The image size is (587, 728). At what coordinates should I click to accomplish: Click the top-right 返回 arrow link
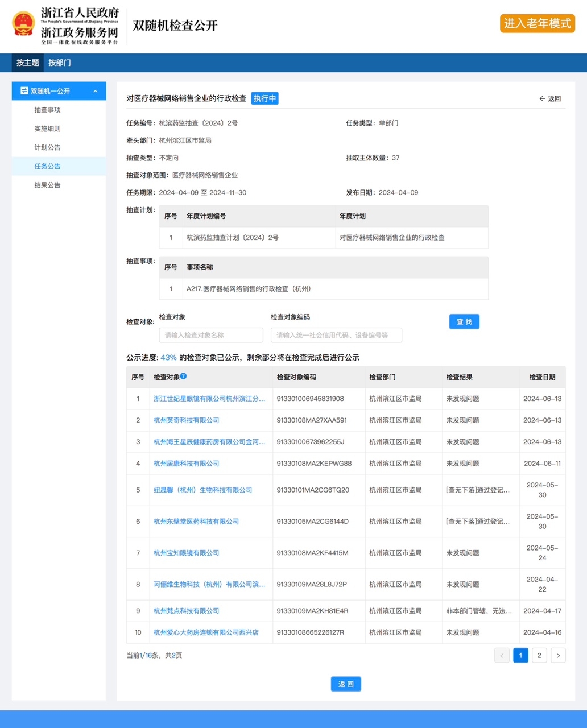[549, 99]
